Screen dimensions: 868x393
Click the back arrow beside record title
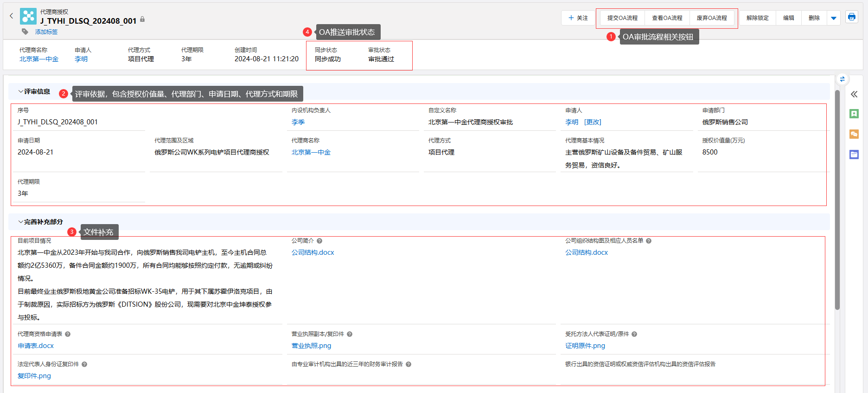(12, 16)
